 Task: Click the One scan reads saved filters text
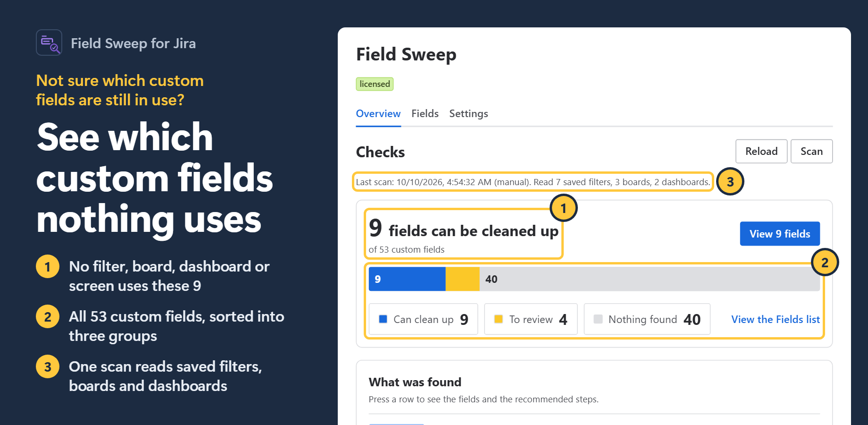click(165, 376)
